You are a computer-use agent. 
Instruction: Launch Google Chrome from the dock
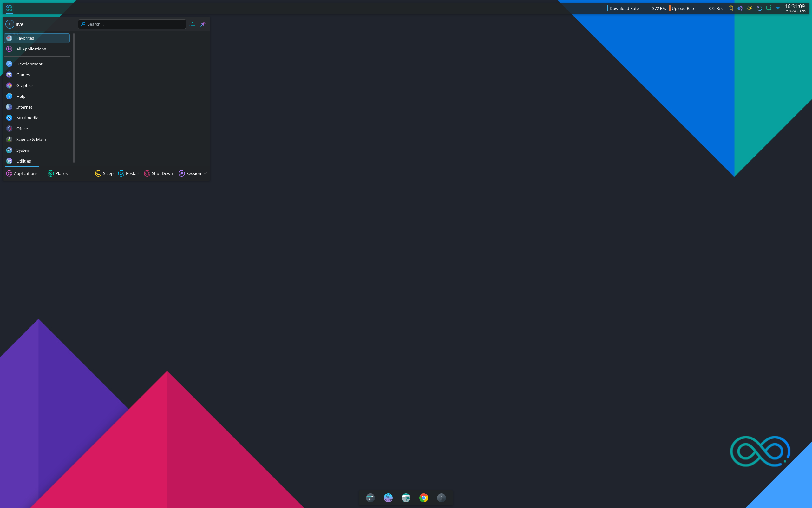point(424,498)
